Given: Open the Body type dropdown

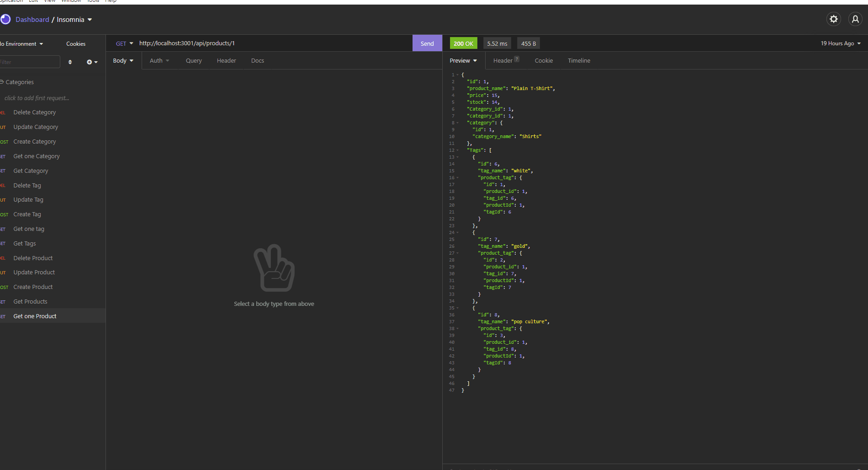Looking at the screenshot, I should click(x=122, y=60).
